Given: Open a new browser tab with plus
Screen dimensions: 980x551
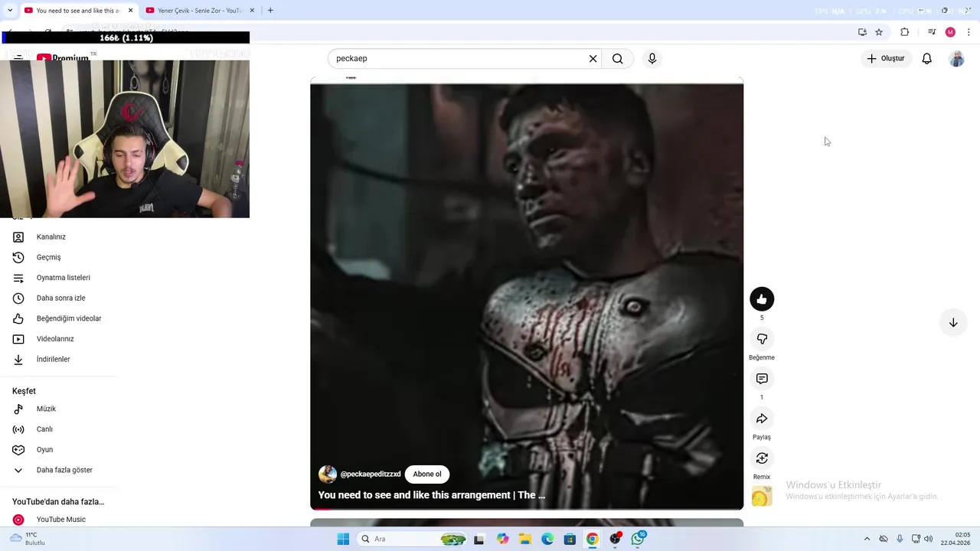Looking at the screenshot, I should 270,11.
